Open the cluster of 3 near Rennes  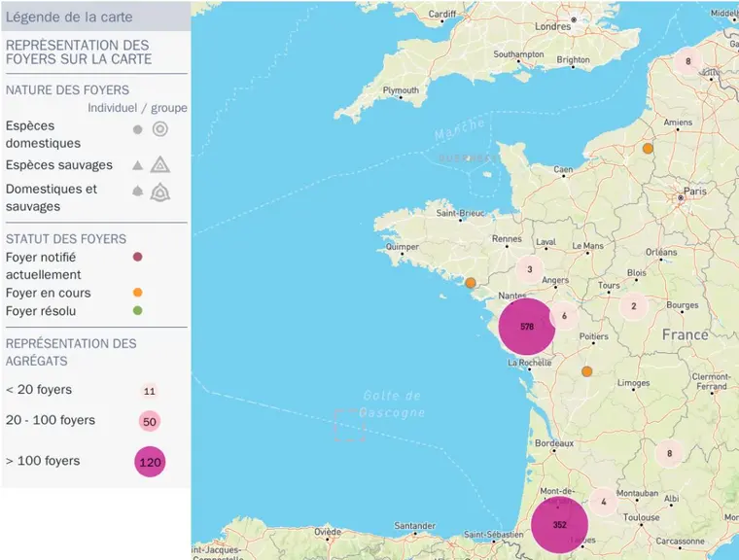coord(530,269)
